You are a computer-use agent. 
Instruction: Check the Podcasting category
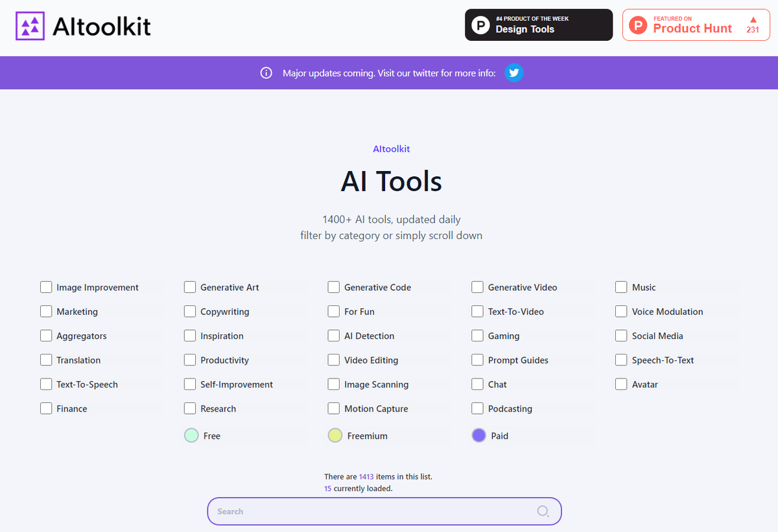(478, 409)
